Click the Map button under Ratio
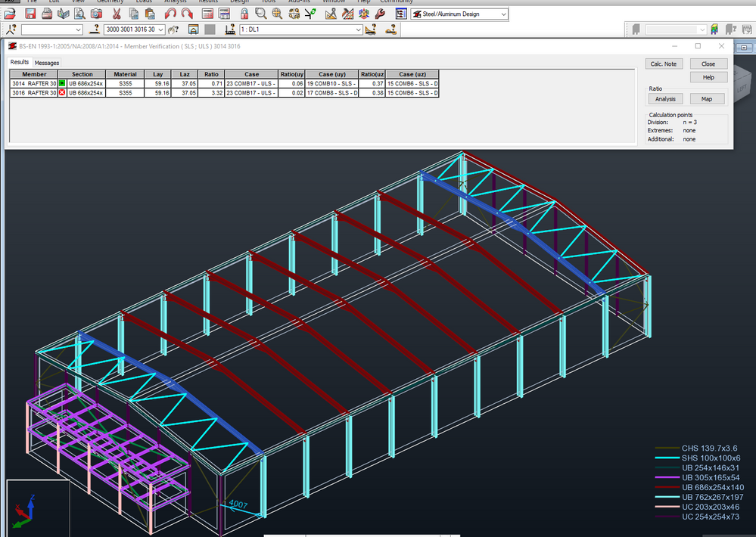 707,99
